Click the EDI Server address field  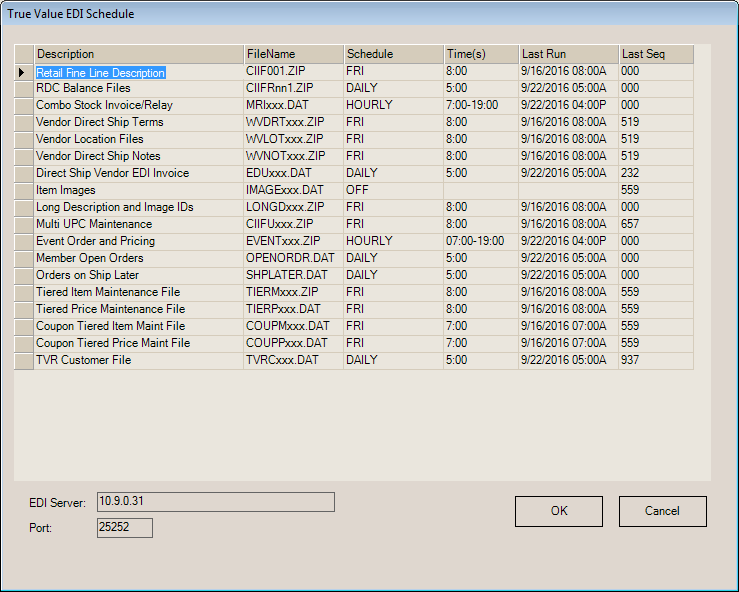[216, 502]
